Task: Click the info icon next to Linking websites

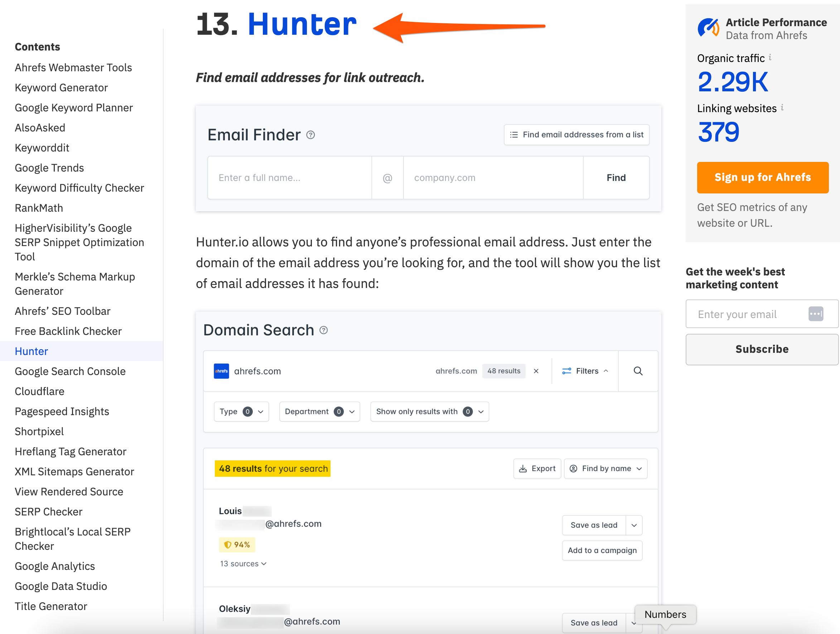Action: point(782,108)
